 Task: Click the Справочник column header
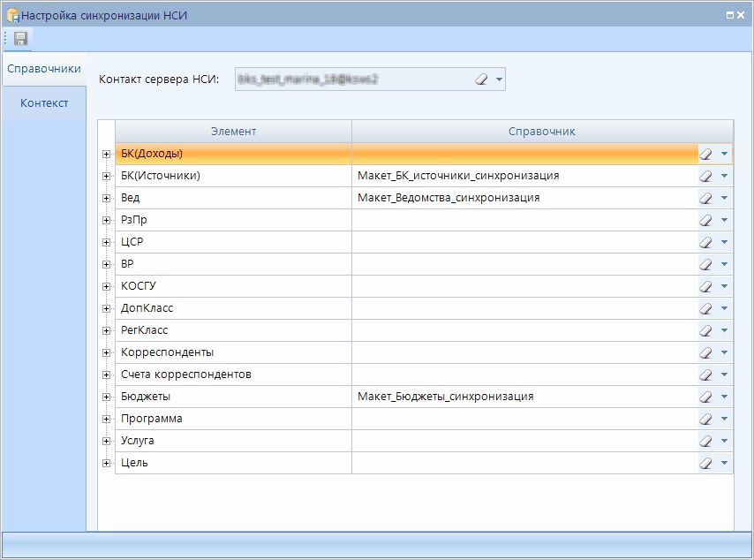(541, 131)
